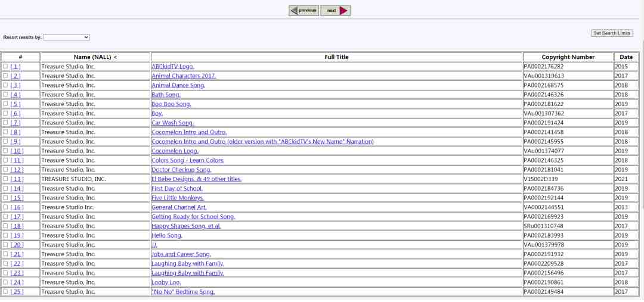
Task: Open the Hello Song link
Action: 167,235
